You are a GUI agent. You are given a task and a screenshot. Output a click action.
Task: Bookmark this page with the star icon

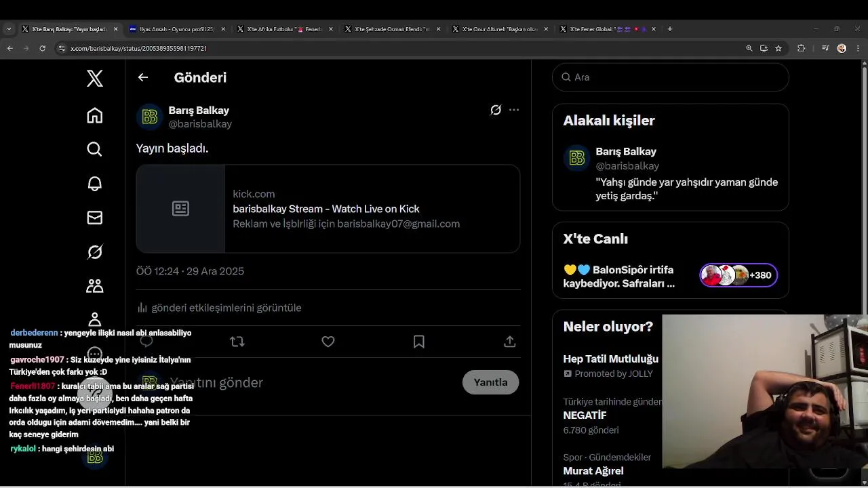[778, 48]
